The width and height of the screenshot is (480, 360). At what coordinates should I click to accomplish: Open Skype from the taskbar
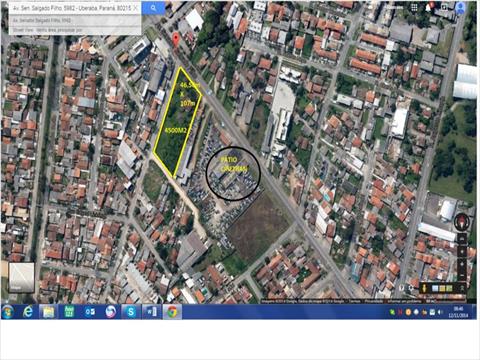point(131,312)
